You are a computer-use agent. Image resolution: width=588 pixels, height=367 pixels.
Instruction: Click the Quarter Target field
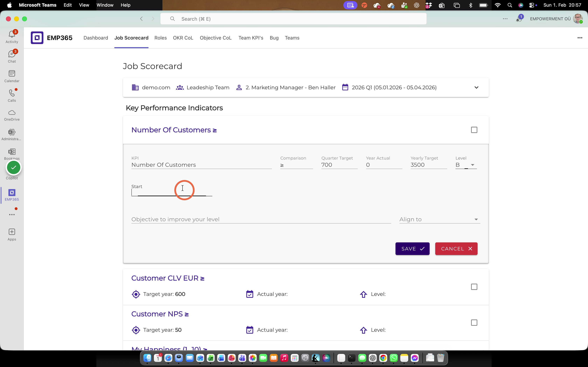pyautogui.click(x=339, y=165)
